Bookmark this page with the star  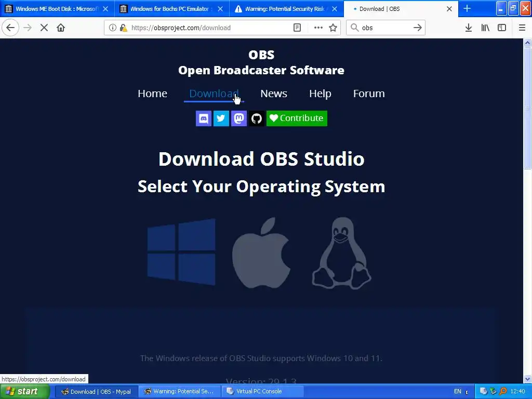click(333, 28)
